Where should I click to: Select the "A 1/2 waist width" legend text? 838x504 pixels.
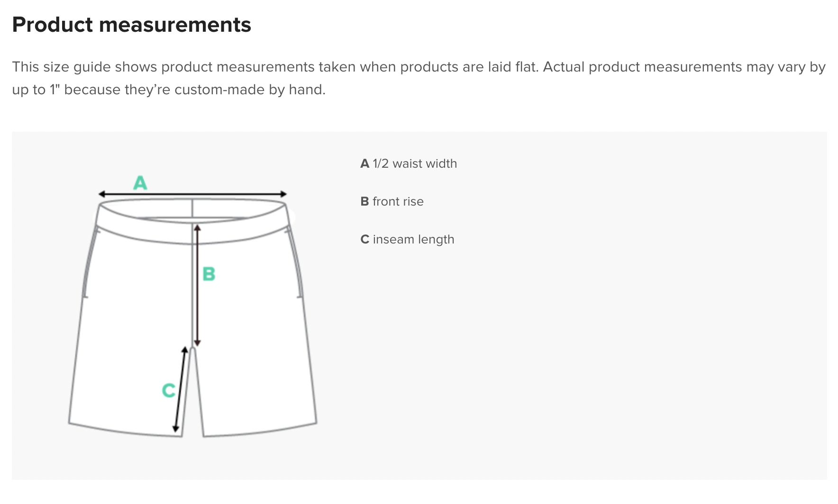409,163
